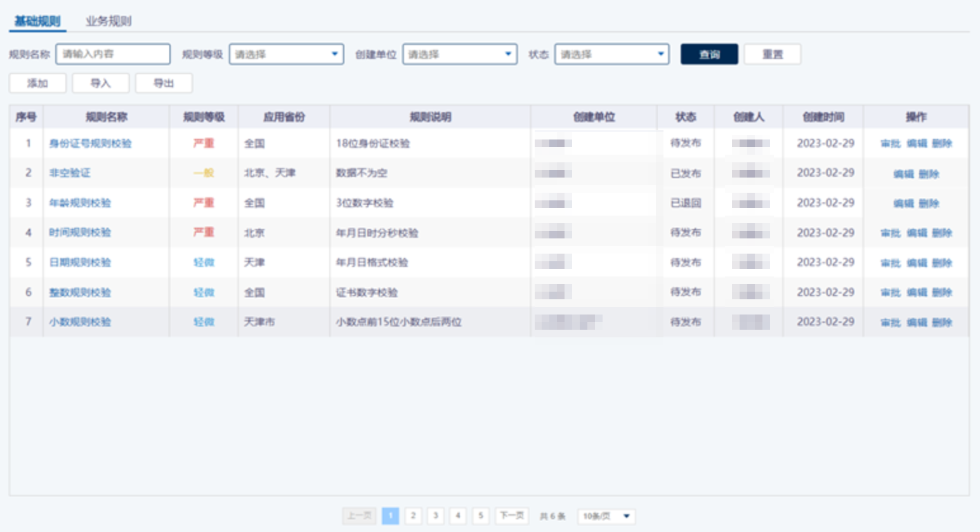The height and width of the screenshot is (532, 980).
Task: Click 删除 for 非空验证 row
Action: point(929,173)
